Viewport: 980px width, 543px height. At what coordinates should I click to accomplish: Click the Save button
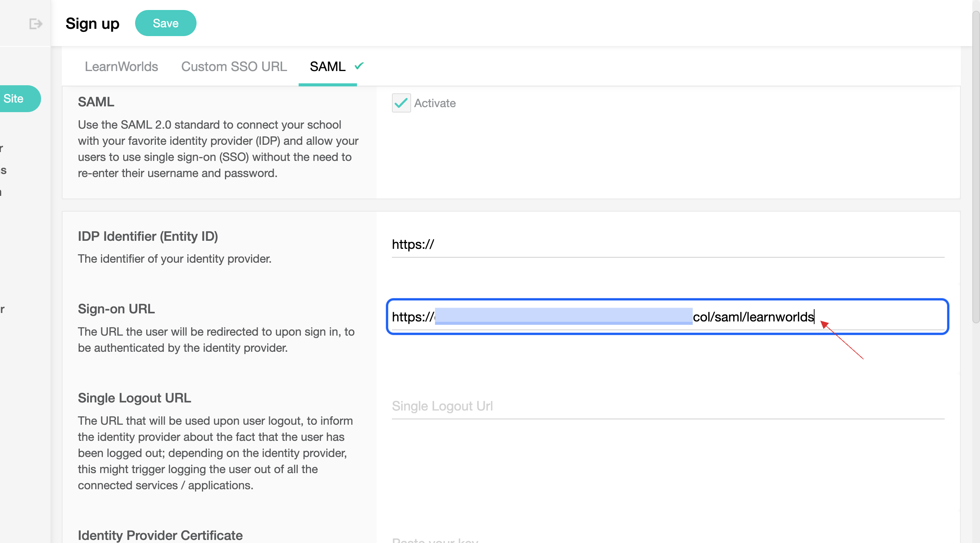(165, 23)
